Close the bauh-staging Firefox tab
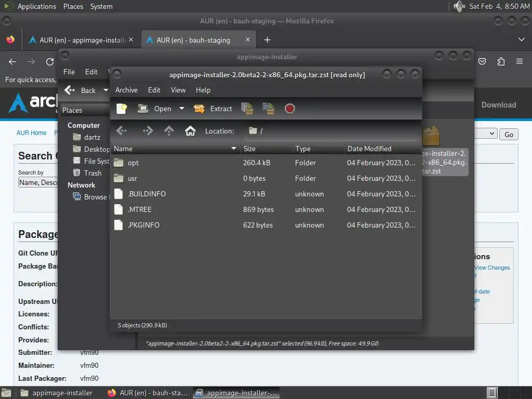Image resolution: width=532 pixels, height=399 pixels. tap(248, 39)
